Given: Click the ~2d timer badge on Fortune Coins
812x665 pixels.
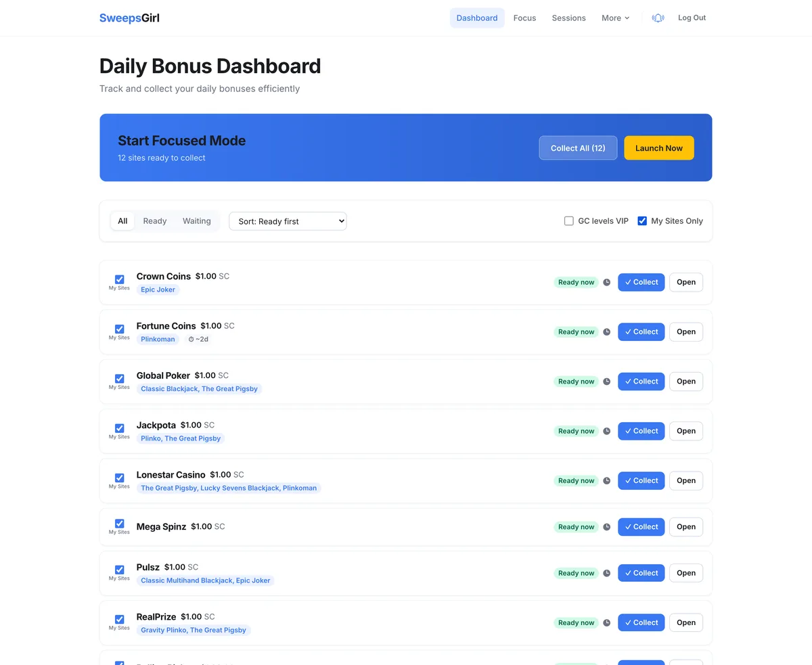Looking at the screenshot, I should point(198,340).
